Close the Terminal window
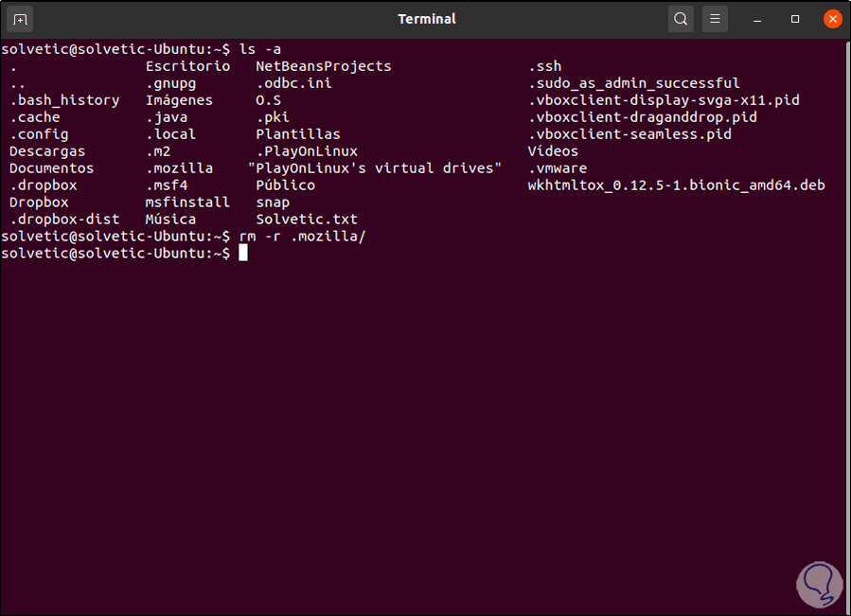Image resolution: width=851 pixels, height=616 pixels. (831, 19)
